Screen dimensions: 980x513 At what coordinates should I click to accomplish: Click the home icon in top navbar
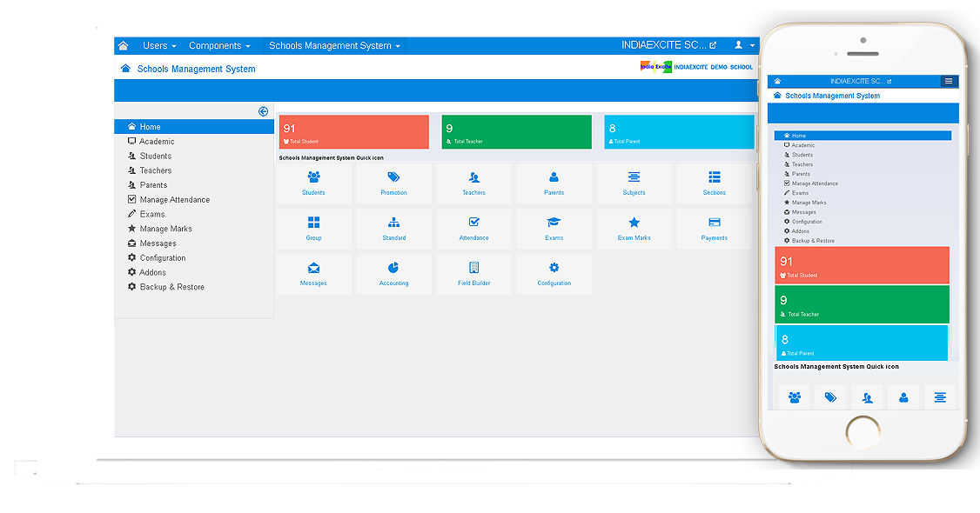pyautogui.click(x=123, y=46)
